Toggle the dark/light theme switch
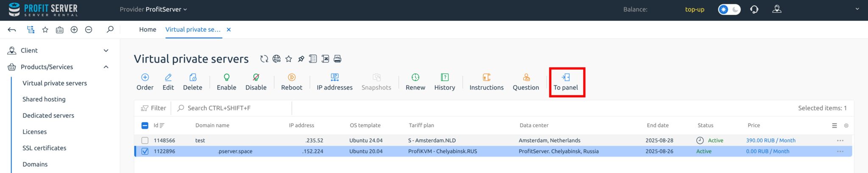The image size is (868, 173). tap(729, 9)
